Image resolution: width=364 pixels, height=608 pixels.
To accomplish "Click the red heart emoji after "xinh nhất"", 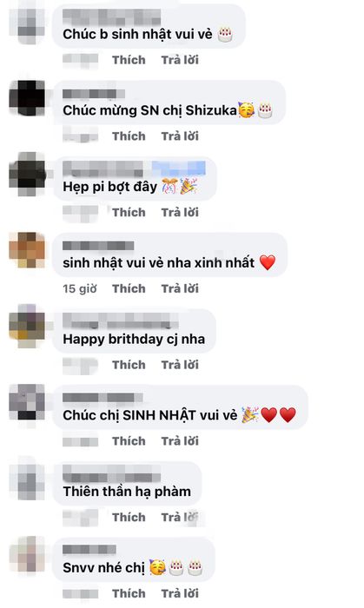I will click(268, 262).
